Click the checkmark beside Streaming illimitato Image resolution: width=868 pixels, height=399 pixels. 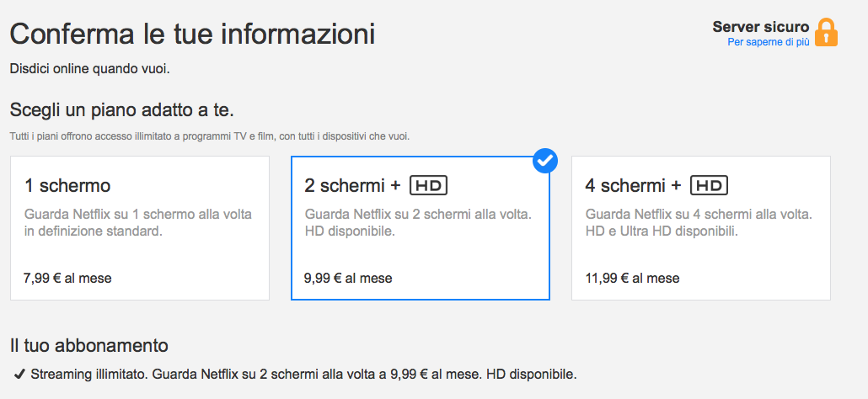coord(19,373)
